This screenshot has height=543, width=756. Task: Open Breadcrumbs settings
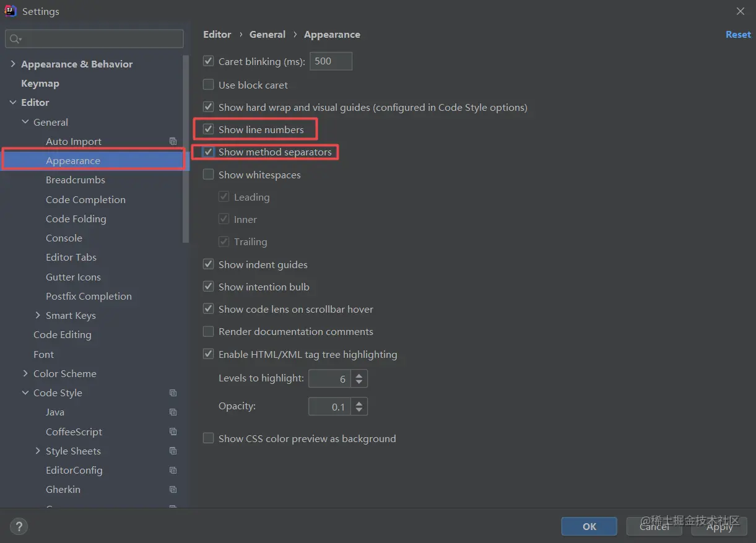click(x=76, y=180)
